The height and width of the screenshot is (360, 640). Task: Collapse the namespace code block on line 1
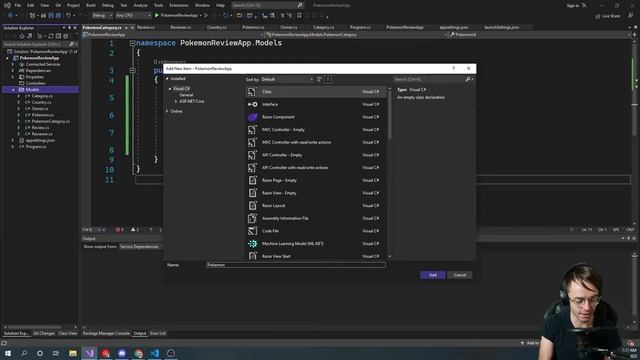(133, 43)
